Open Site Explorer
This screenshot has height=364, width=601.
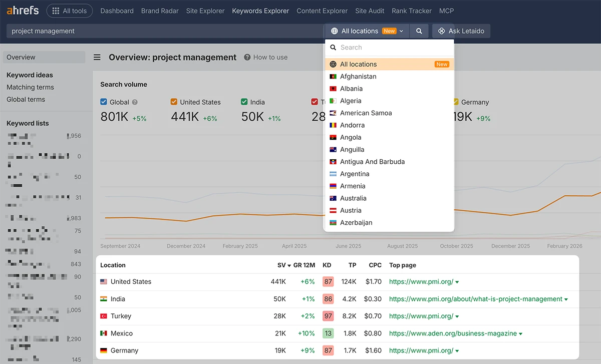coord(205,11)
